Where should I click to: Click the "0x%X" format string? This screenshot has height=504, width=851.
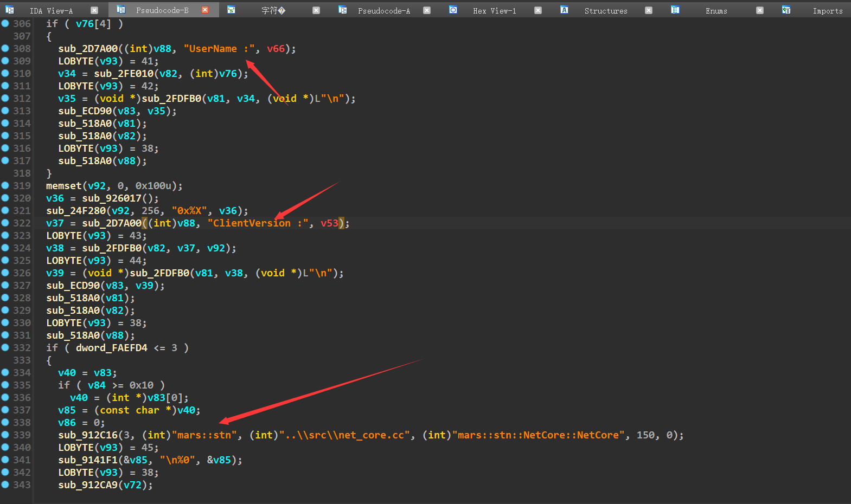tap(189, 211)
